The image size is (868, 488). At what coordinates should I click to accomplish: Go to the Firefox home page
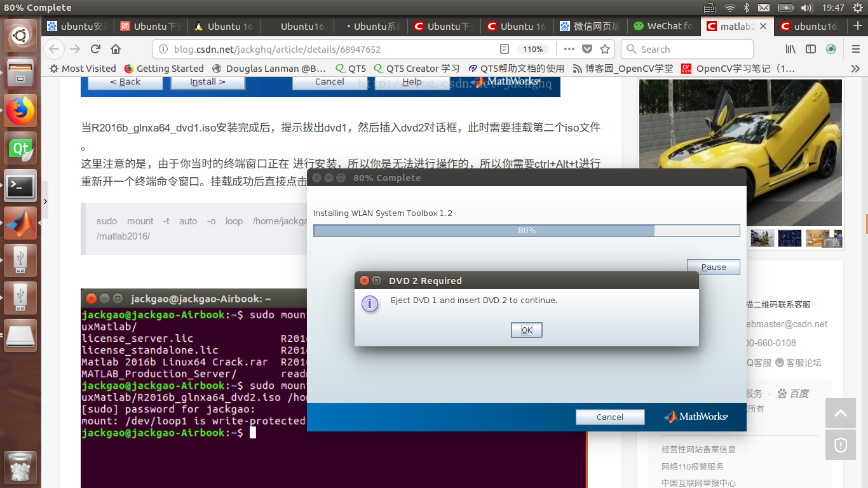click(x=116, y=49)
